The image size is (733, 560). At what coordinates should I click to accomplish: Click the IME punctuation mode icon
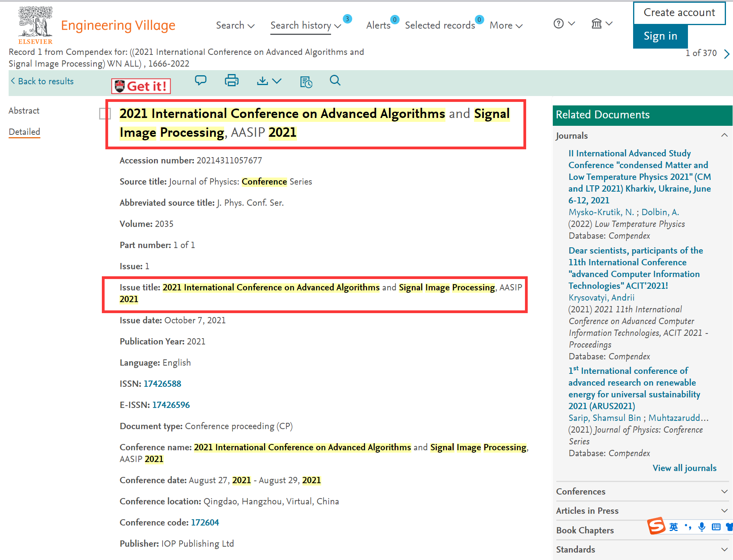[x=688, y=527]
